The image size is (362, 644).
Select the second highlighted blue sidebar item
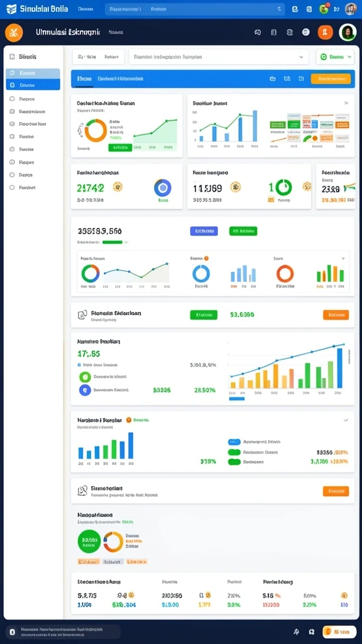click(33, 85)
